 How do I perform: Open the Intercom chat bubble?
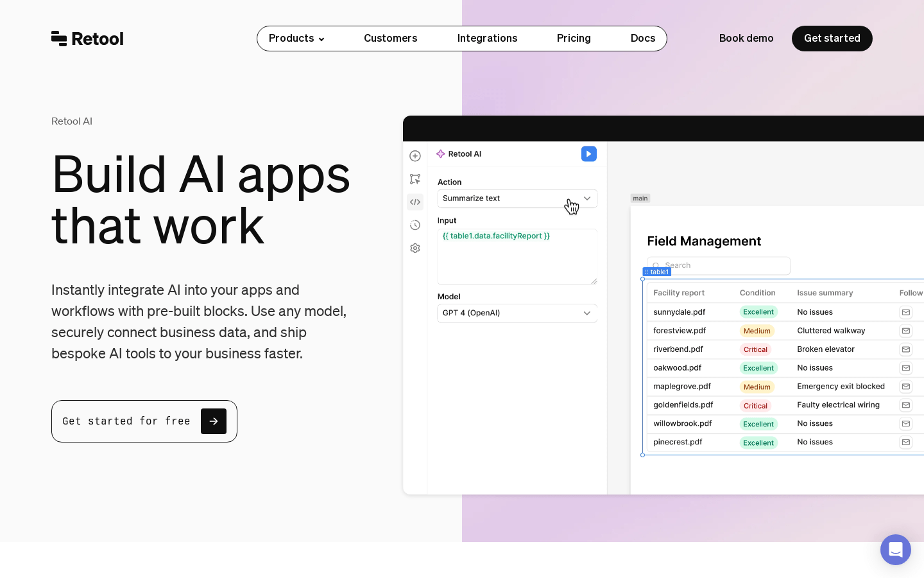896,550
